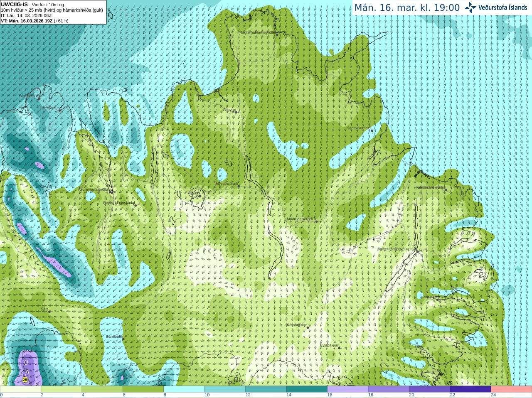The height and width of the screenshot is (398, 532).
Task: Click the yellow 25 gust marker
Action: [25, 380]
